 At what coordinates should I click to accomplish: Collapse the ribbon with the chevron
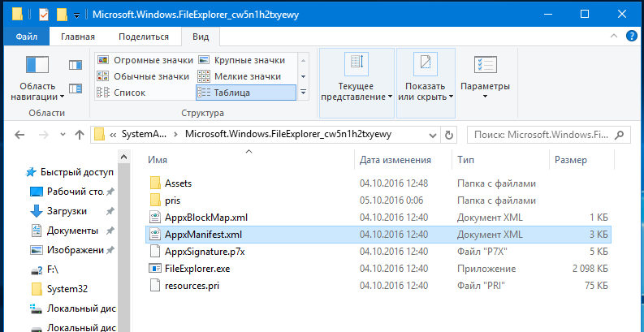click(614, 36)
